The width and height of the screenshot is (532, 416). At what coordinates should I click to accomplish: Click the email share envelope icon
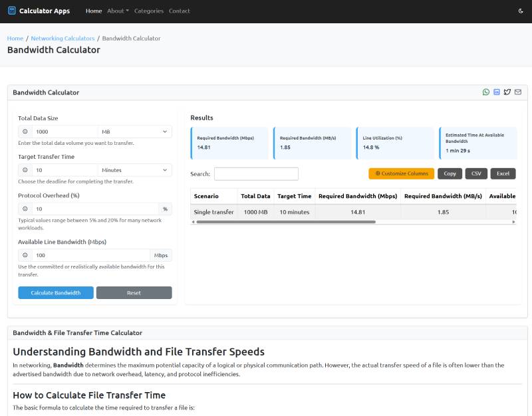518,92
